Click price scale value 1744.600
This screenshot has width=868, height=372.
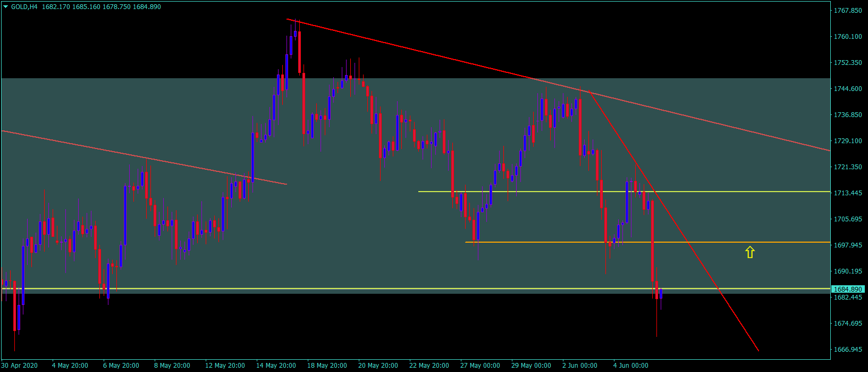[x=847, y=89]
